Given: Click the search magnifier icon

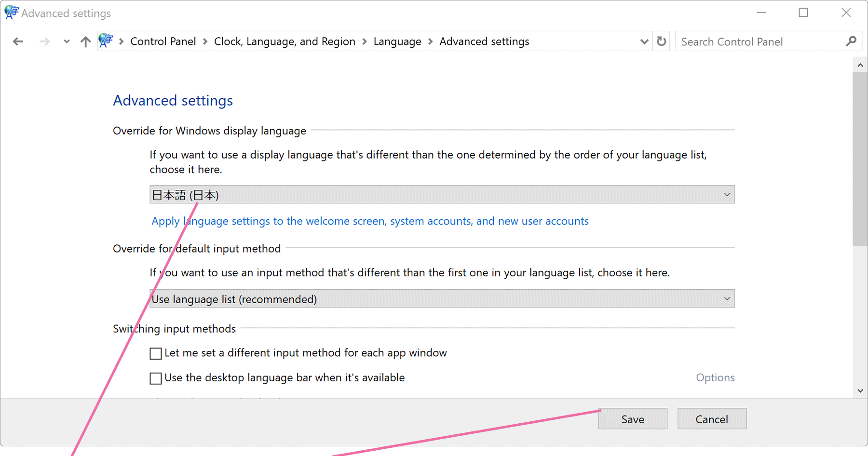Looking at the screenshot, I should pos(851,41).
